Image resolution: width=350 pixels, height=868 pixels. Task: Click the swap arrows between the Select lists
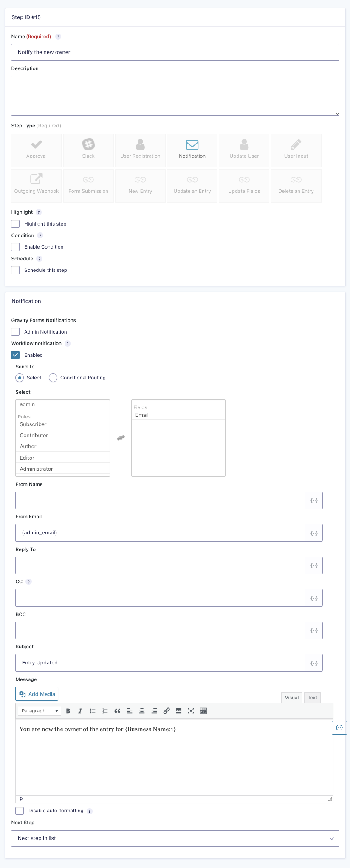coord(121,438)
